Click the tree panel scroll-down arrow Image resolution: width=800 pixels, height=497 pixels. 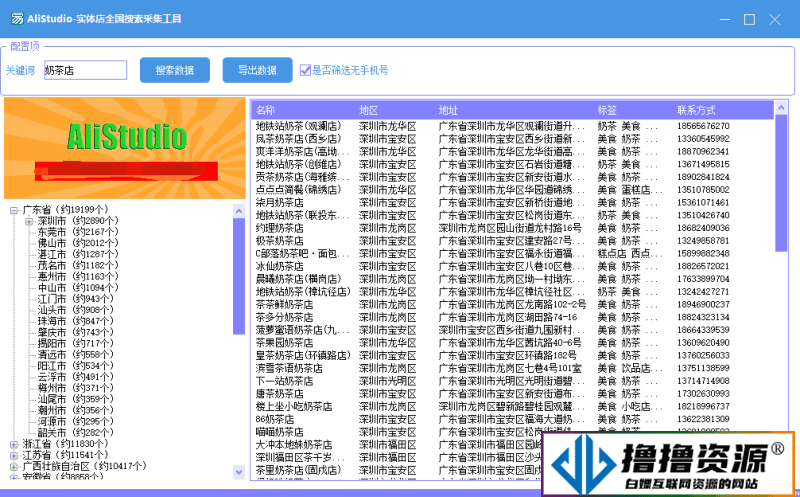(239, 471)
